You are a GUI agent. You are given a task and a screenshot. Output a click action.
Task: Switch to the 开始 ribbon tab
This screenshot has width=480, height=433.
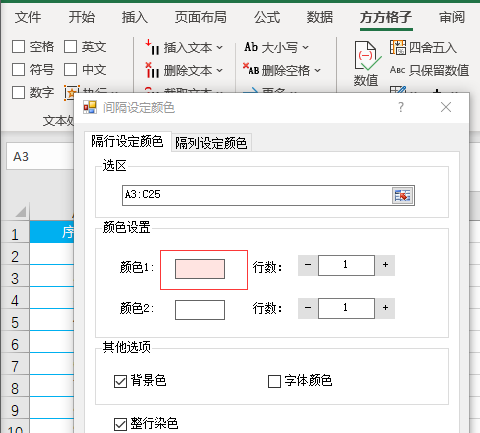pyautogui.click(x=82, y=17)
